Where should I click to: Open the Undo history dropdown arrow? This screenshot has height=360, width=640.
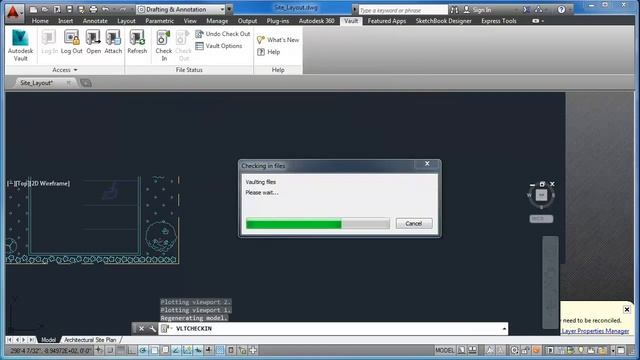point(114,9)
